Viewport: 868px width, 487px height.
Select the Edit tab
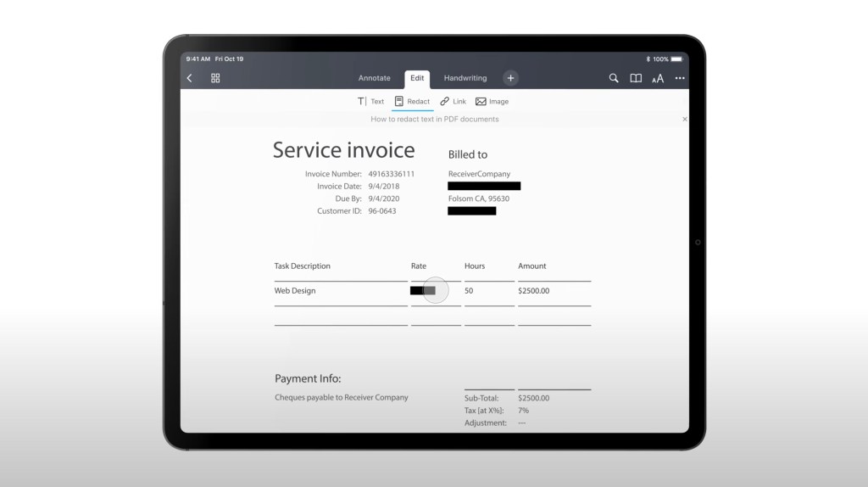point(417,78)
